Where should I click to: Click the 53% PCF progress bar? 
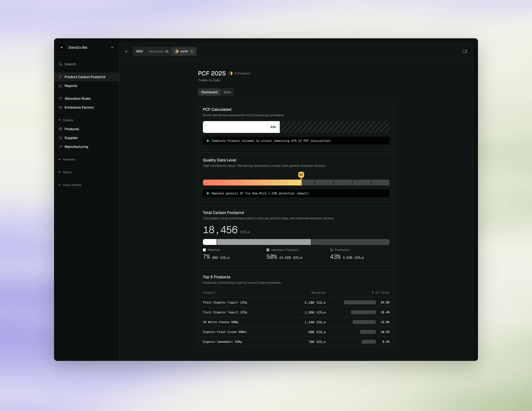point(241,127)
